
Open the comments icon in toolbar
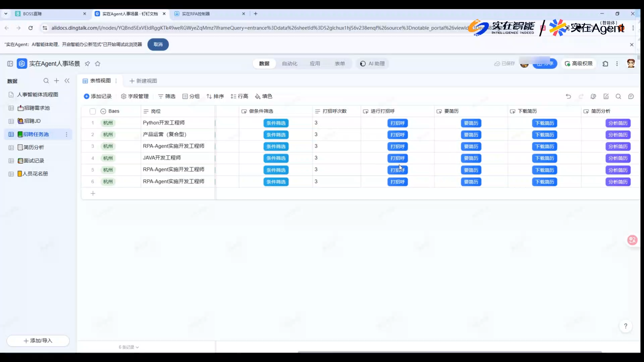[x=631, y=97]
